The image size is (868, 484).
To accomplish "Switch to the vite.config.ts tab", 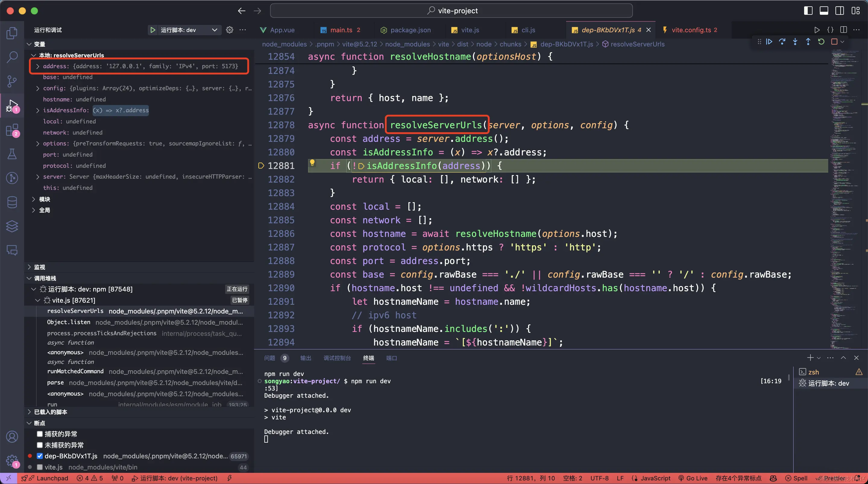I will coord(691,30).
